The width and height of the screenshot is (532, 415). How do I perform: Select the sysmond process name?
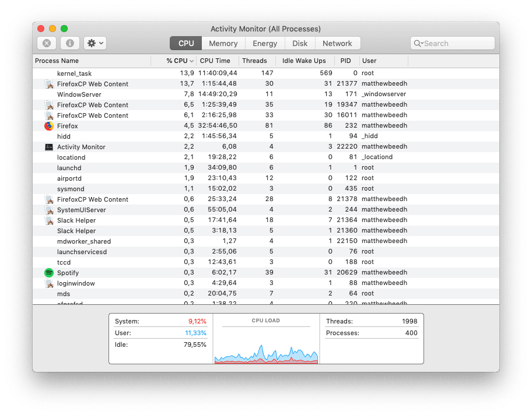tap(71, 189)
